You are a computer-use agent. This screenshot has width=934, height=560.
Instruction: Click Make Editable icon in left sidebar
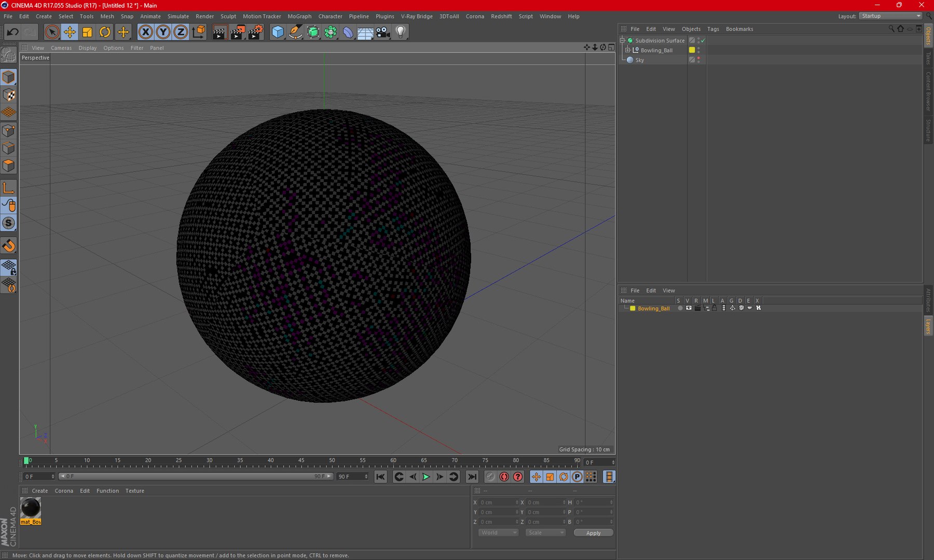9,54
